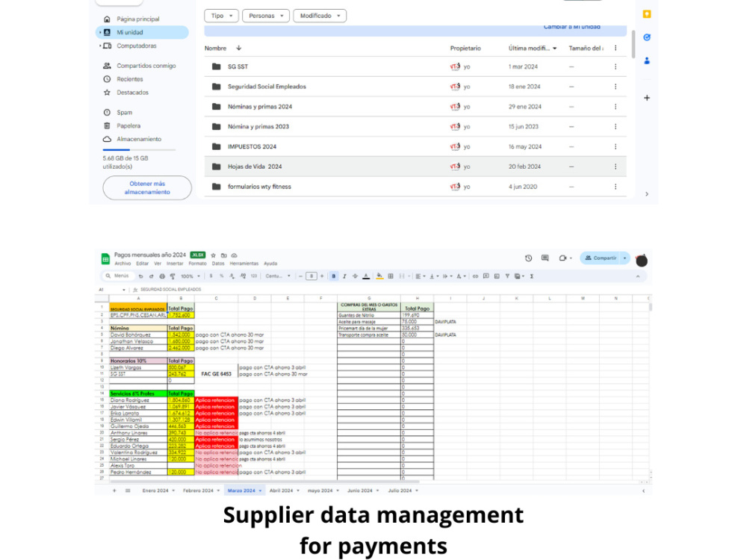Open the arrow next to Compartir button
This screenshot has width=747, height=560.
624,258
